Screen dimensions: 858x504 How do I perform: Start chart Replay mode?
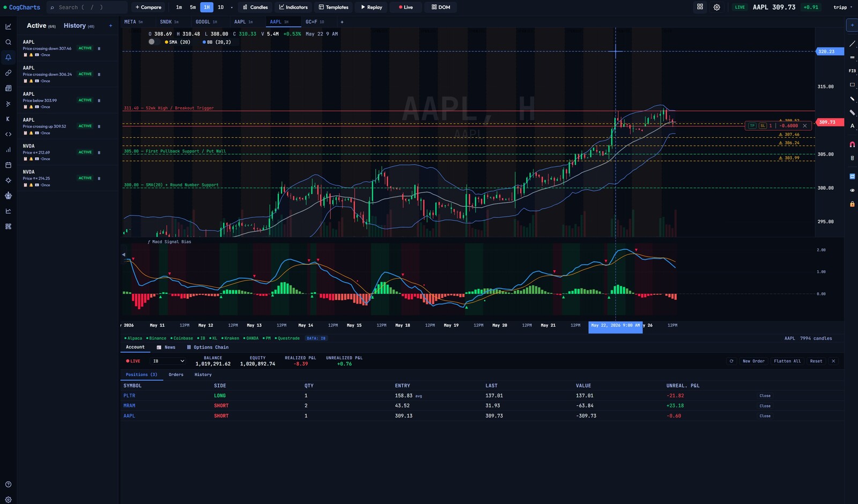(371, 7)
